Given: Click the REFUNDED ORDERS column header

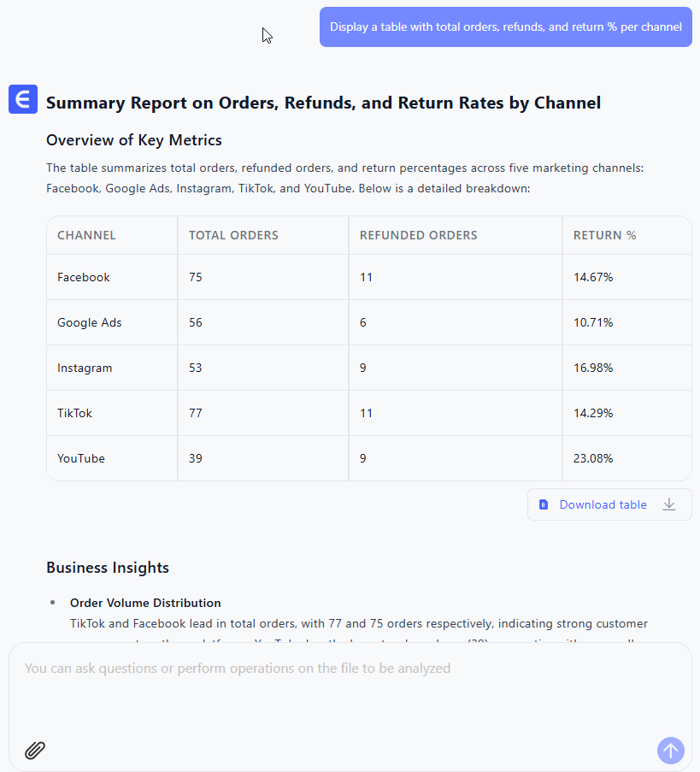Looking at the screenshot, I should (418, 235).
